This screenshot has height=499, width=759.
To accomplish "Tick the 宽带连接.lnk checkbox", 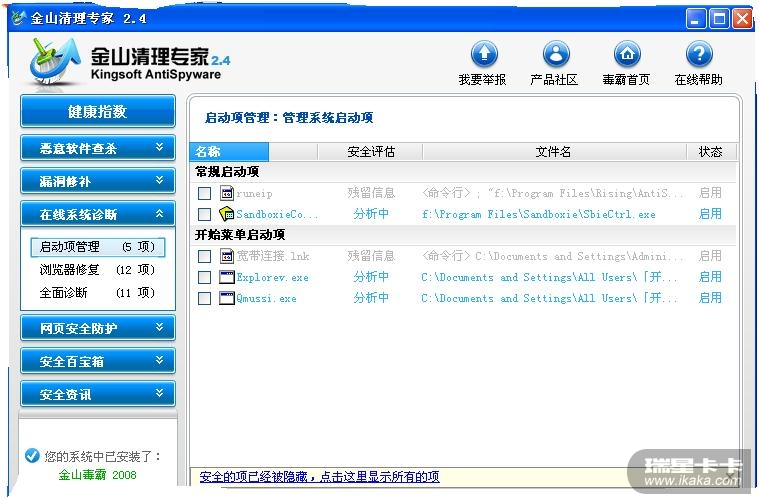I will click(x=204, y=257).
